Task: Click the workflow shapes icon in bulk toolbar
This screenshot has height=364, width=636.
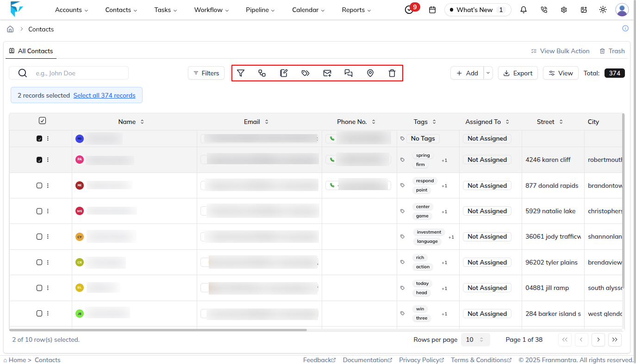Action: point(262,73)
